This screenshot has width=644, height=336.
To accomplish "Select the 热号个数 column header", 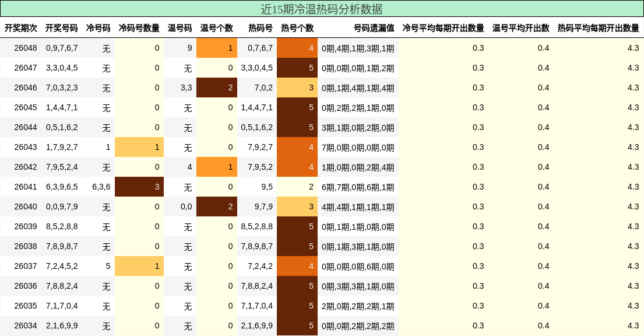I will pos(297,26).
